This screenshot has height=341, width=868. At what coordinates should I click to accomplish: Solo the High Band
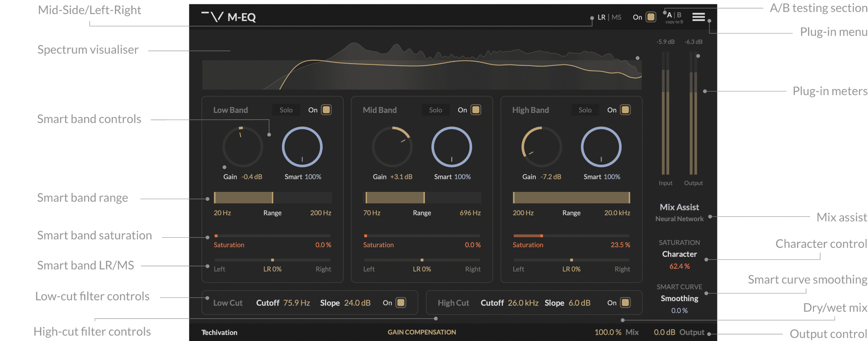pyautogui.click(x=585, y=110)
